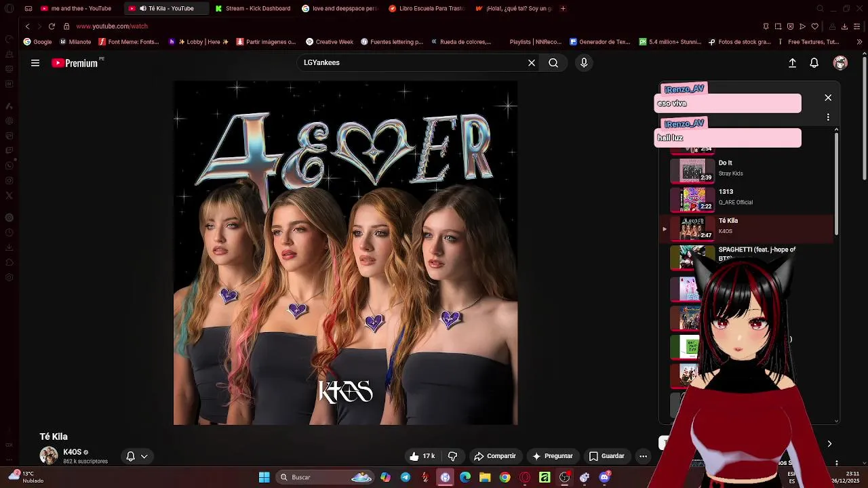The width and height of the screenshot is (868, 488).
Task: Expand the next-arrow chevron below playlist
Action: tap(829, 444)
